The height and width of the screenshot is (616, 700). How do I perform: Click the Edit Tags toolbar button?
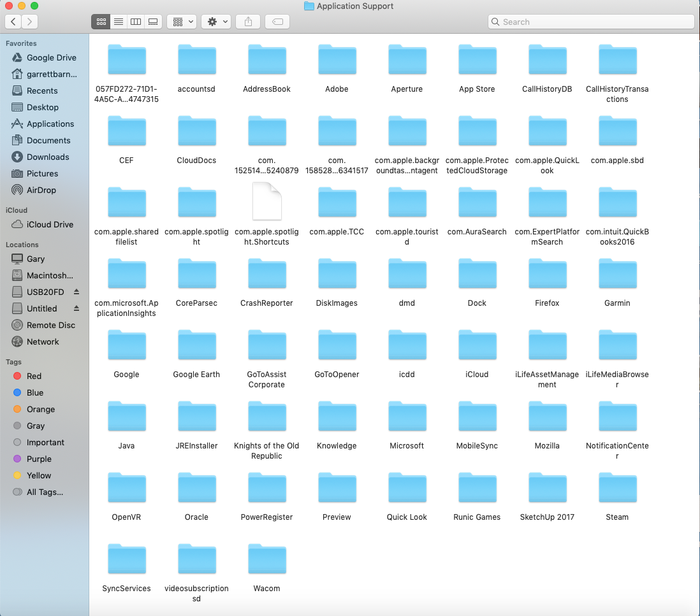(x=277, y=22)
